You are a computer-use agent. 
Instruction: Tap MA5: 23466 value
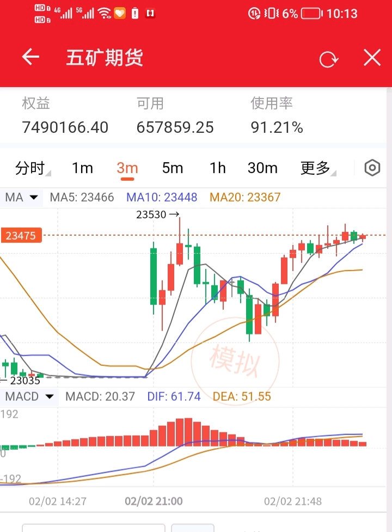pos(82,197)
